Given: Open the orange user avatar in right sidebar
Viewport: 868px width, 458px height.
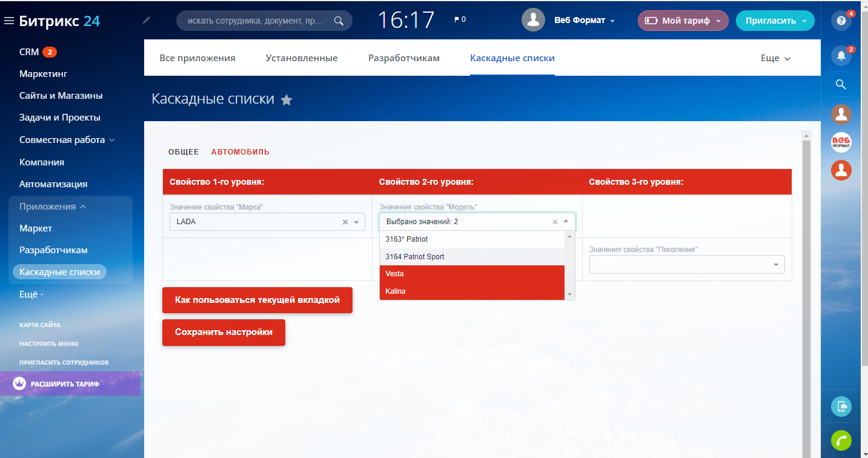Looking at the screenshot, I should (841, 170).
